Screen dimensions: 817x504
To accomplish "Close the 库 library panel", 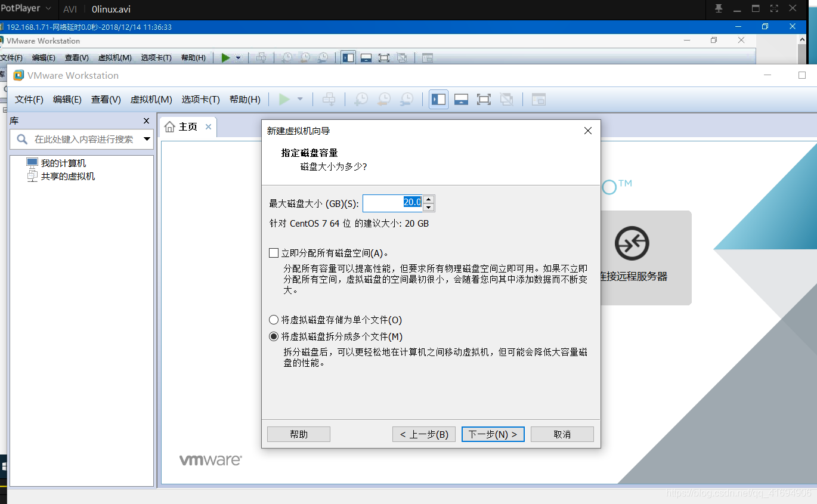I will click(x=146, y=120).
